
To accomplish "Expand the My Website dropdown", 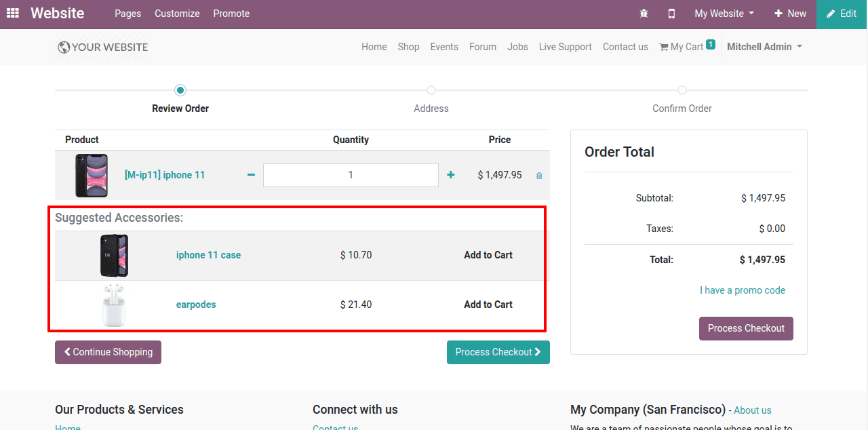I will [724, 14].
